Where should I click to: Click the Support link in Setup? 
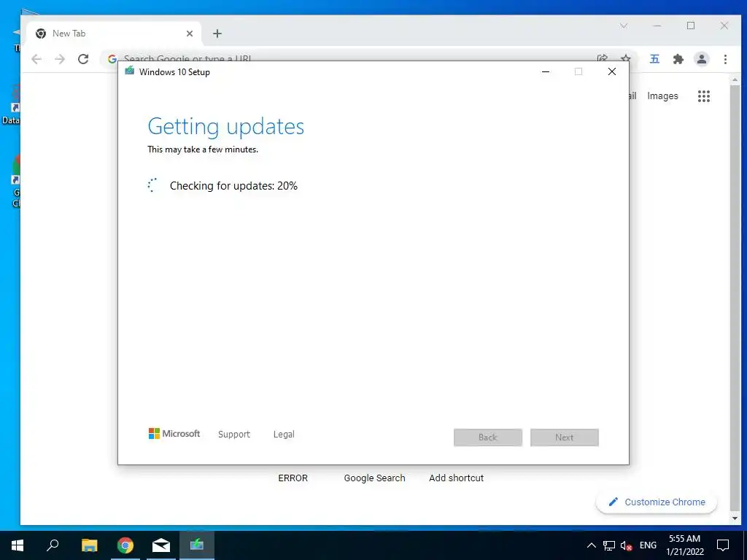coord(234,435)
